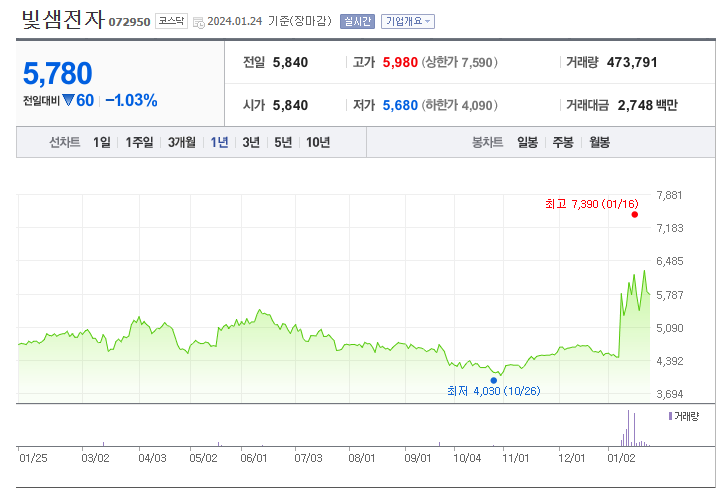The image size is (716, 488).
Task: Select the 10년 line chart tab
Action: pos(318,142)
